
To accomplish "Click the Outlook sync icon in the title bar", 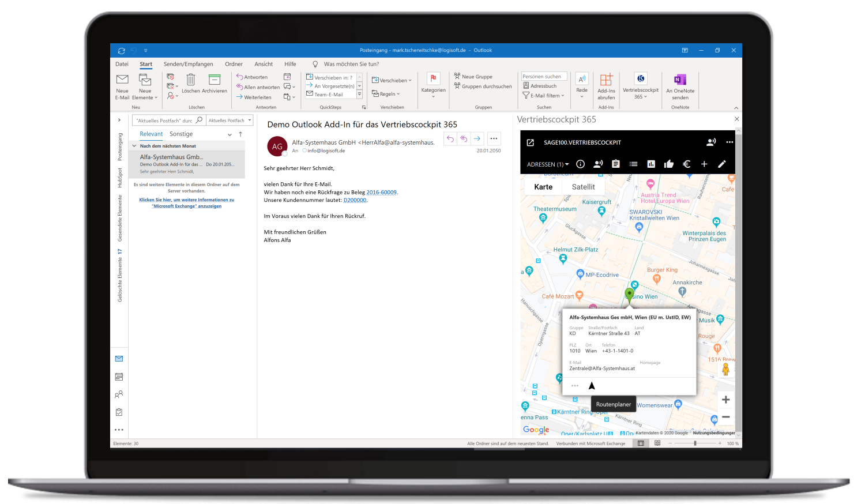I will point(121,51).
